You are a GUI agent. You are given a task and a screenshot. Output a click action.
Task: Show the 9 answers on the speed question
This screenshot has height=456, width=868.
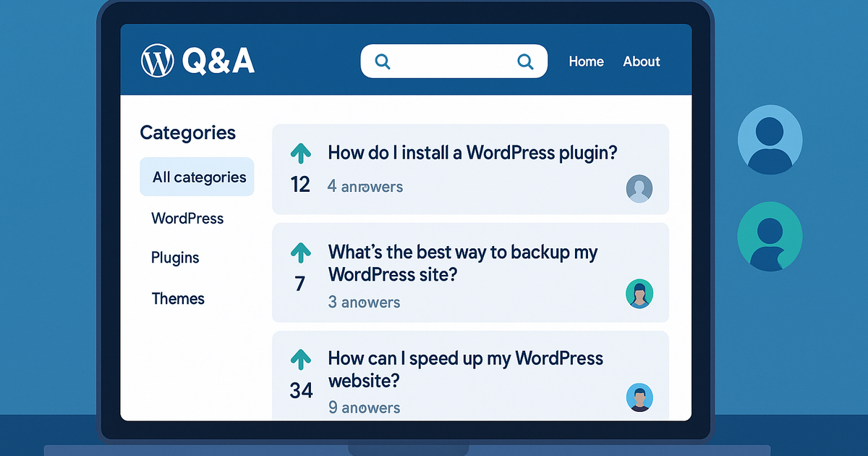pyautogui.click(x=364, y=408)
